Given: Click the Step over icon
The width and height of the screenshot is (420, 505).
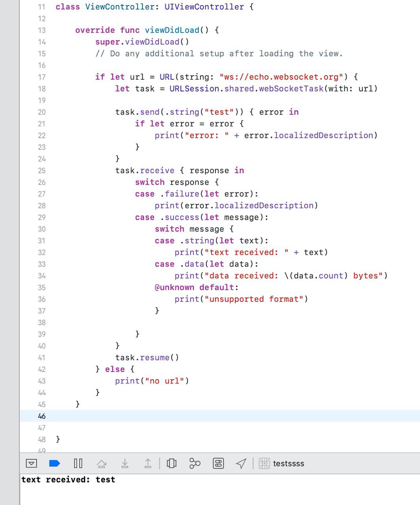Looking at the screenshot, I should (101, 464).
